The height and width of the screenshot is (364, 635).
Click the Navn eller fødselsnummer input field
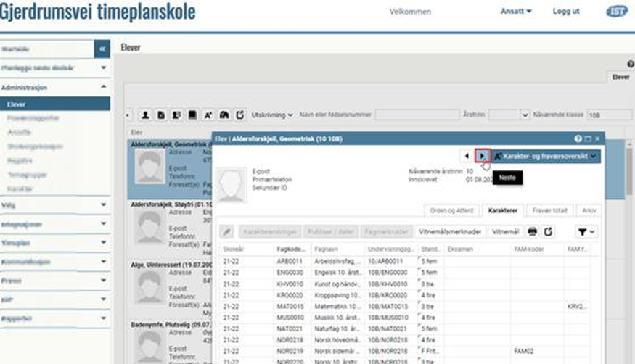417,115
